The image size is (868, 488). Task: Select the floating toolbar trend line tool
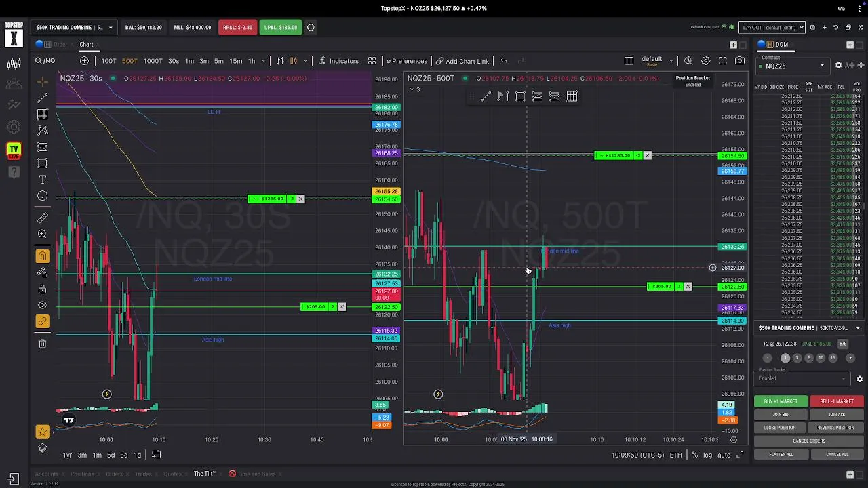pos(486,97)
